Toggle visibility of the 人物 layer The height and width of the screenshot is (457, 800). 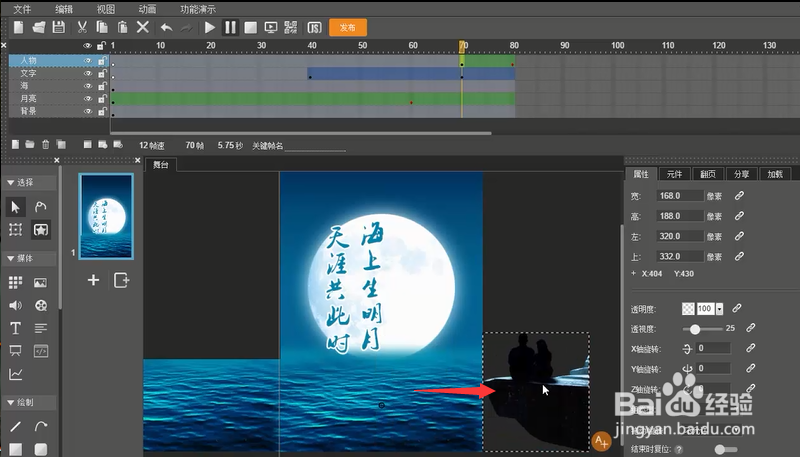(88, 61)
